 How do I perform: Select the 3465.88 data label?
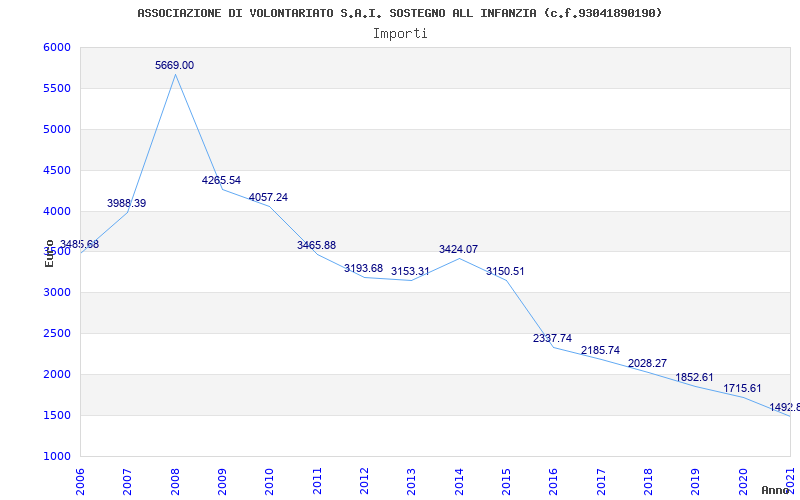click(x=316, y=245)
